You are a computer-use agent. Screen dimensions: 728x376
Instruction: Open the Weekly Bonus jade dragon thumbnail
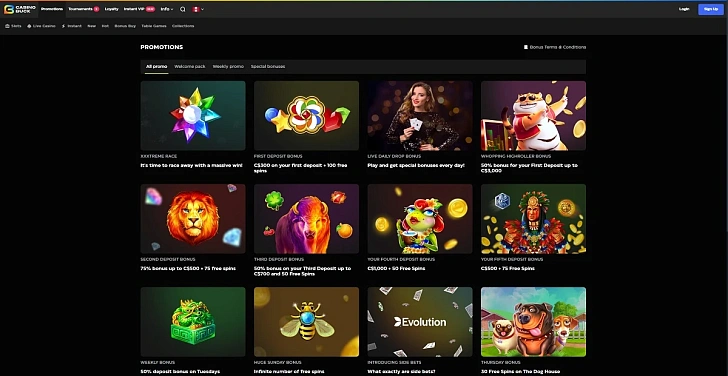[193, 322]
